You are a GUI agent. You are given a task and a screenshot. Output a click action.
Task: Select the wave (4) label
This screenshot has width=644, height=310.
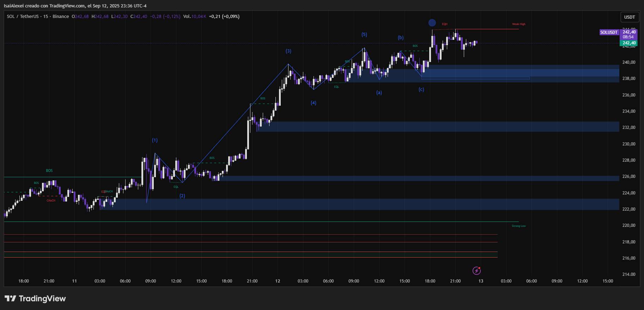[x=314, y=103]
